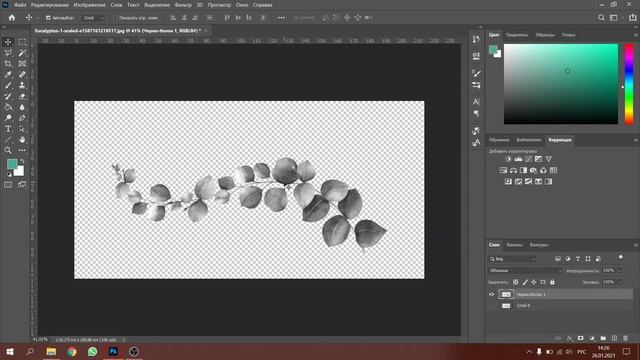Select the Dodge tool
This screenshot has width=640, height=360.
(x=8, y=118)
